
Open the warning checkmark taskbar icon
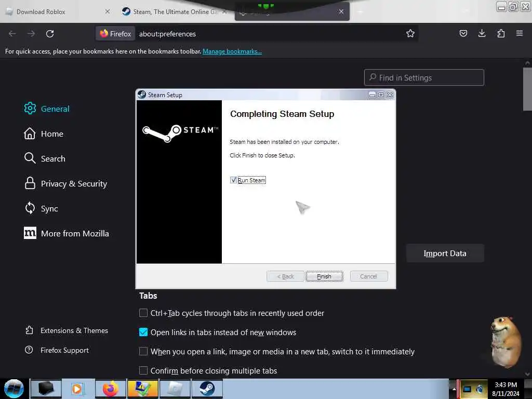(143, 389)
